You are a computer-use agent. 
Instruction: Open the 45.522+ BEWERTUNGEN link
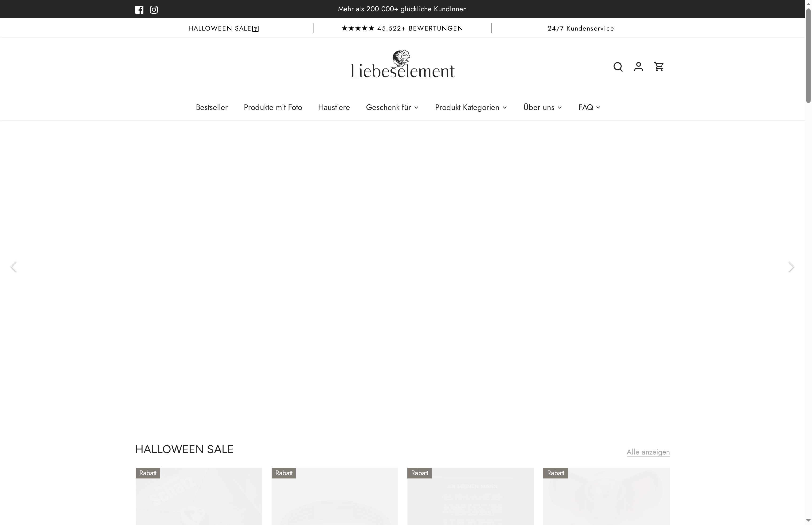click(x=402, y=28)
